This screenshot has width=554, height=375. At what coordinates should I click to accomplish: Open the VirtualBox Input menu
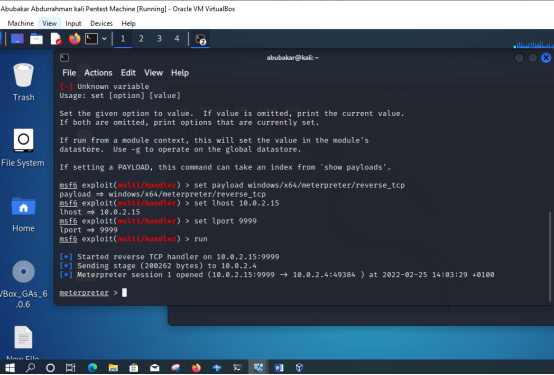coord(73,23)
